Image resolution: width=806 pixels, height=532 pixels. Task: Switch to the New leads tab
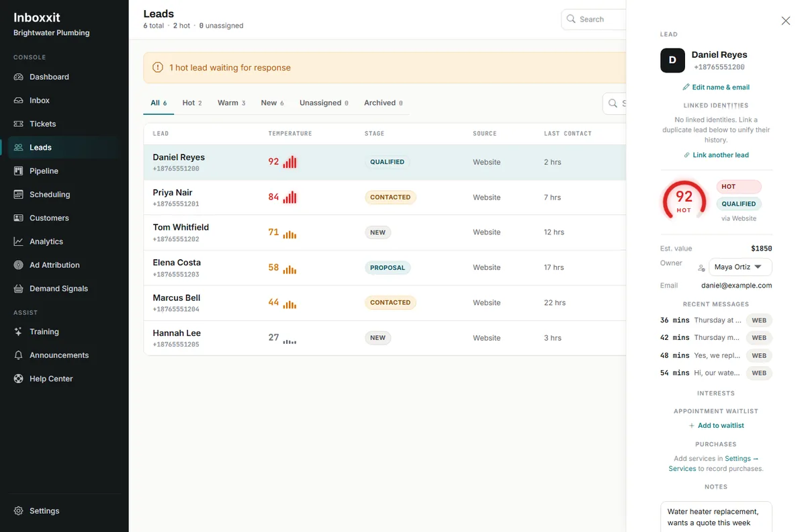[x=273, y=103]
